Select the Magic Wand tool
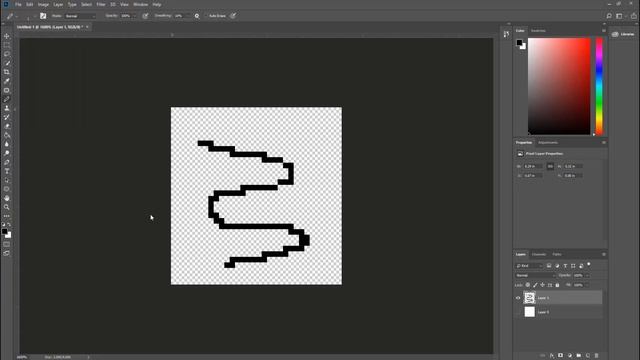Viewport: 640px width, 360px height. pyautogui.click(x=7, y=63)
